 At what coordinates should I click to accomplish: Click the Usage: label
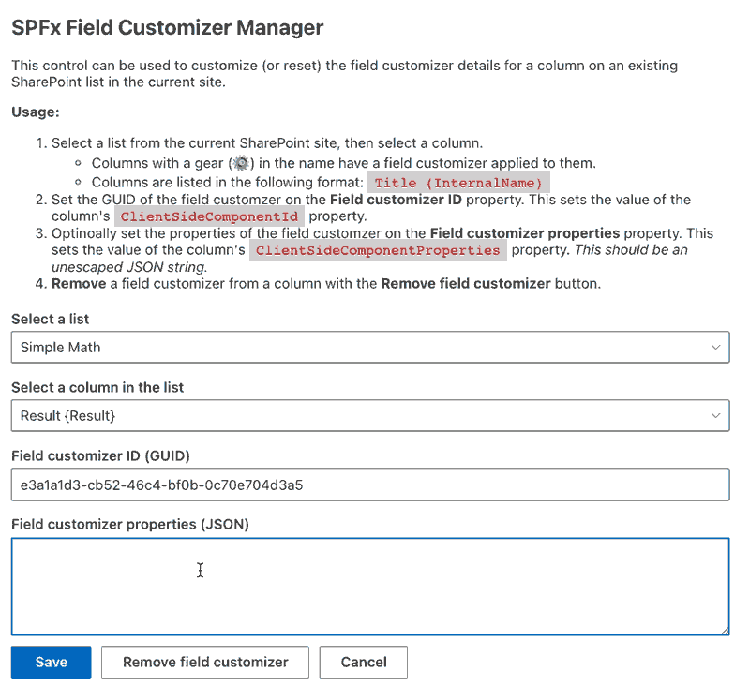35,112
